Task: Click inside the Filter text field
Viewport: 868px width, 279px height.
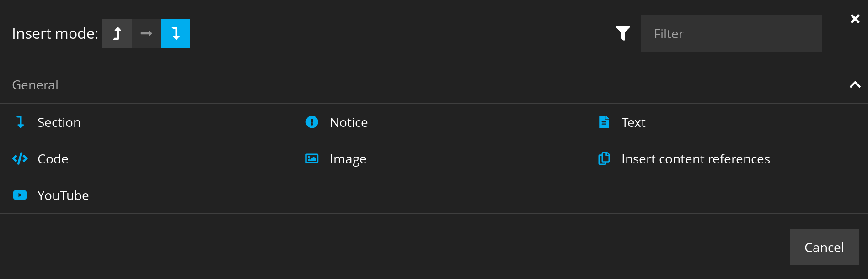Action: (x=731, y=33)
